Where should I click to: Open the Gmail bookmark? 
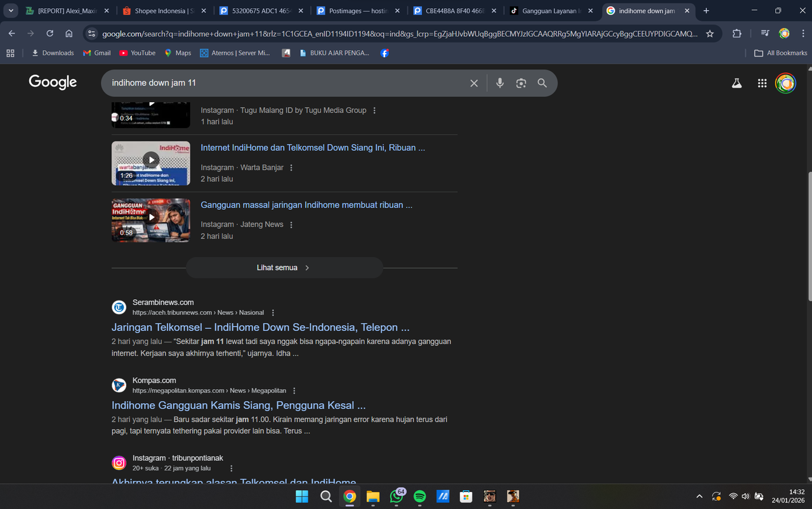point(97,53)
